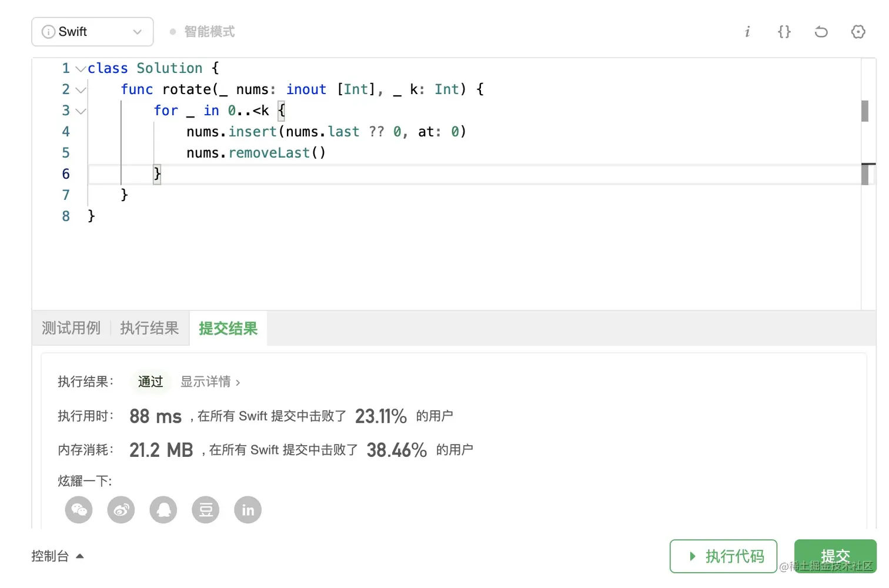Share result via Douban icon
Screen dimensions: 889x588
tap(206, 510)
